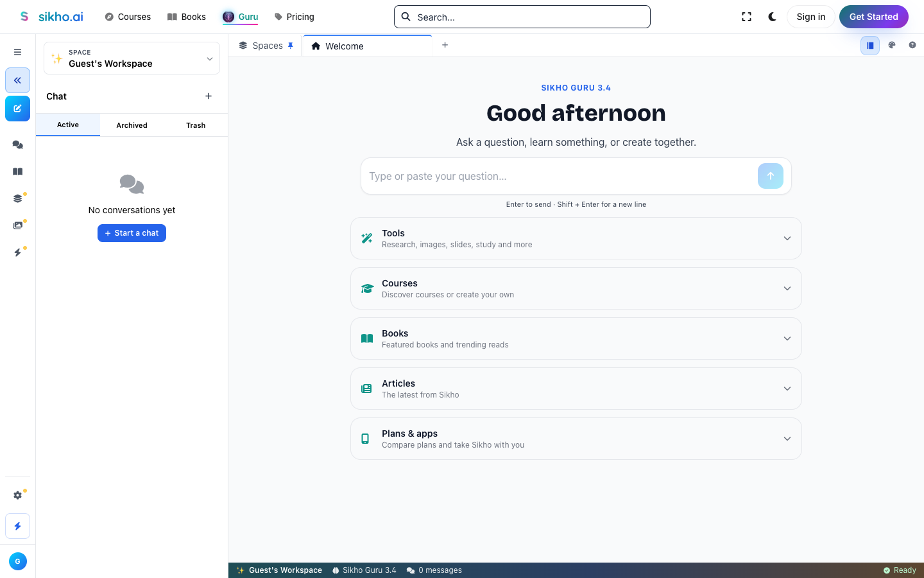Open the theme palette icon

[x=891, y=45]
